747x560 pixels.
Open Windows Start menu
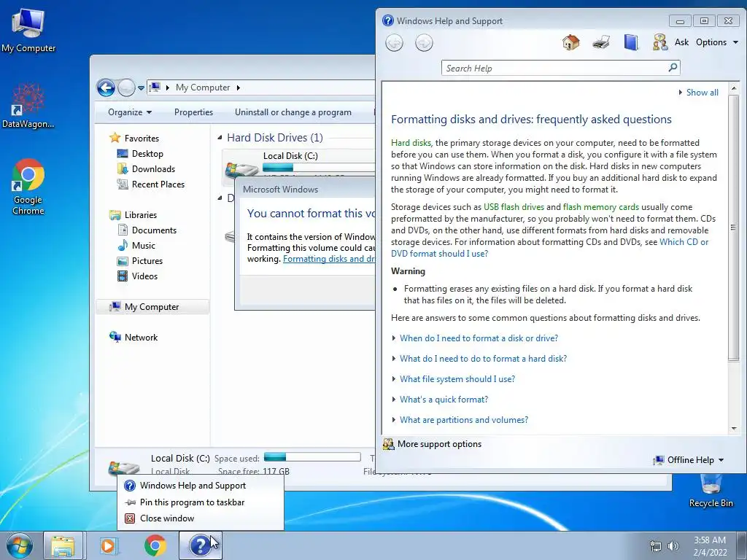point(19,545)
